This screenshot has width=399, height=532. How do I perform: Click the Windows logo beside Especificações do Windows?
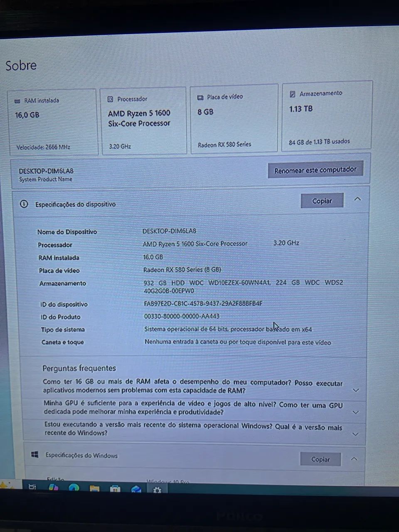click(35, 455)
